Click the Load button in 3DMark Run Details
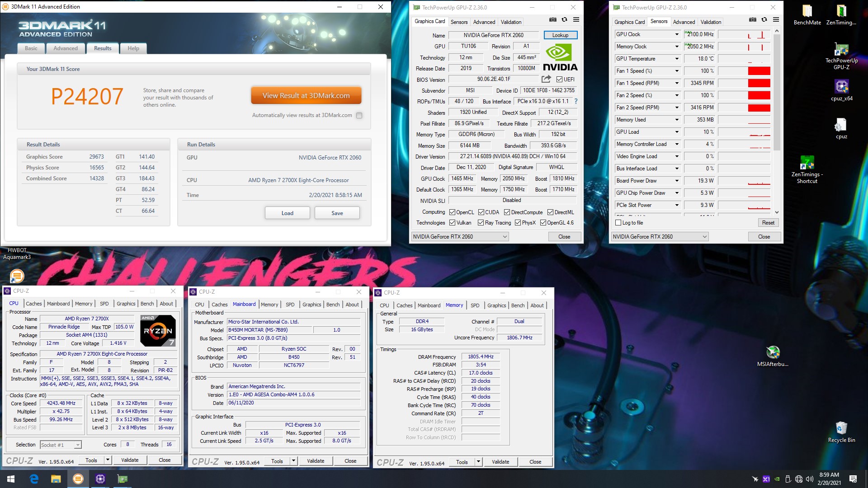 (x=288, y=213)
